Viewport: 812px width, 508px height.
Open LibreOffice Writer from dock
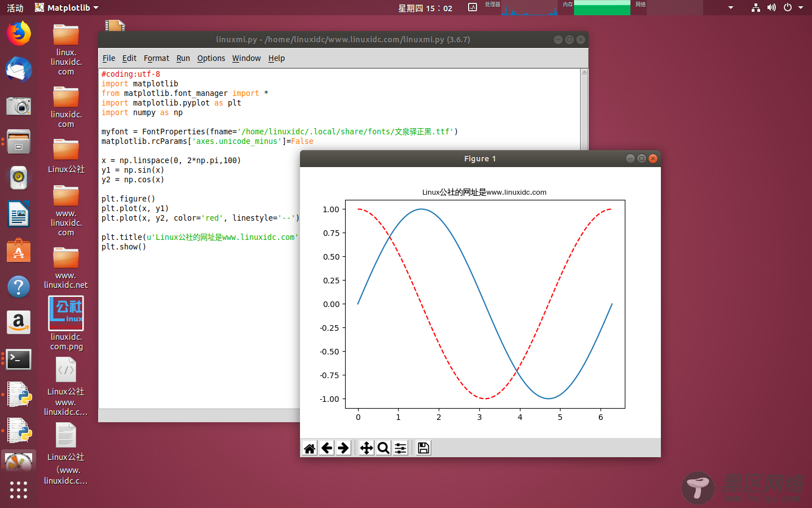tap(19, 214)
